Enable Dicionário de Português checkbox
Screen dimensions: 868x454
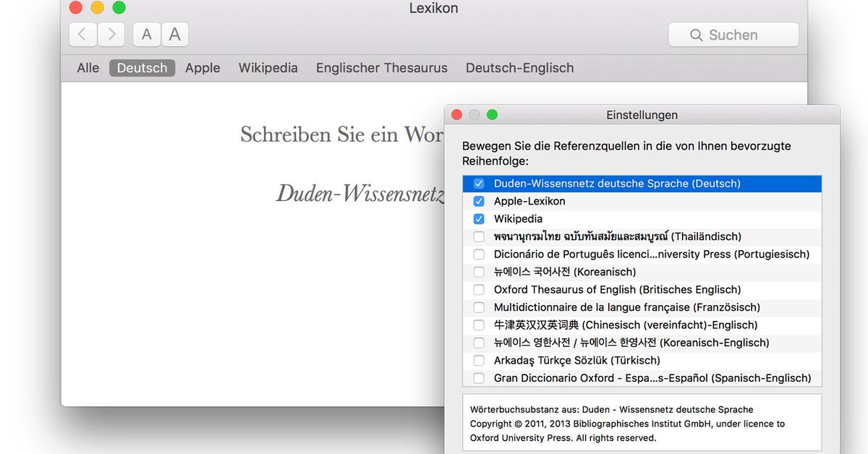click(479, 254)
